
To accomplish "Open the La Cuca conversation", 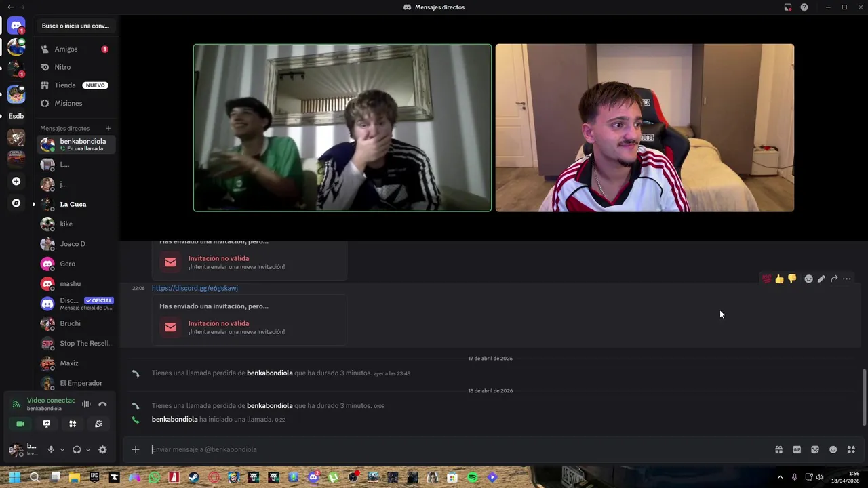I will point(76,204).
